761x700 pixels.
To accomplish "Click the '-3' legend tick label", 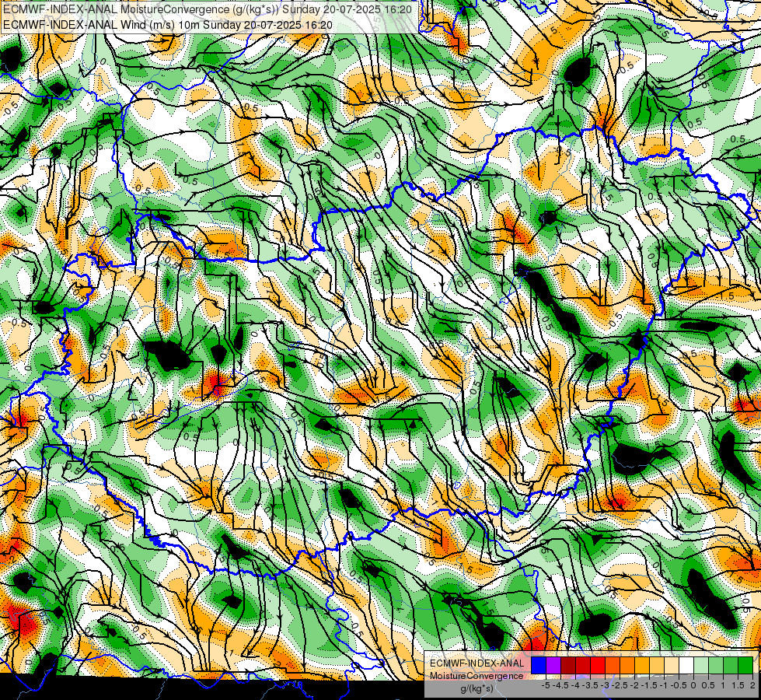I will point(606,685).
